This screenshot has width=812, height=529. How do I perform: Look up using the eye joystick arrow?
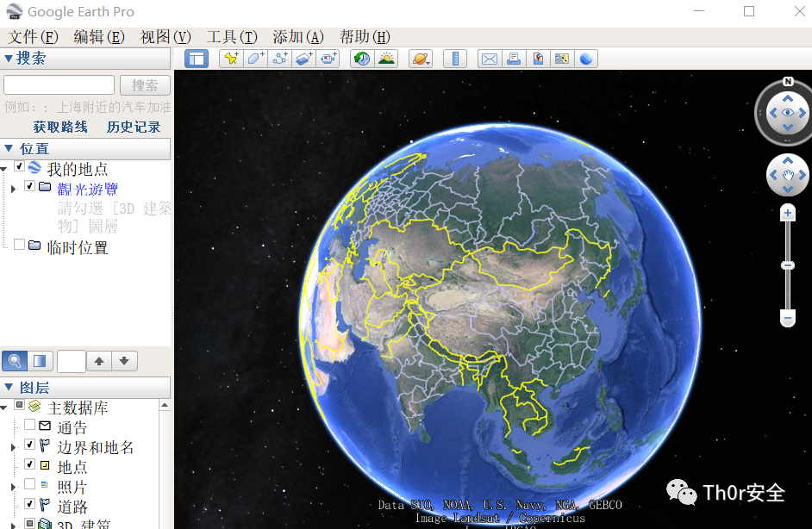point(788,98)
